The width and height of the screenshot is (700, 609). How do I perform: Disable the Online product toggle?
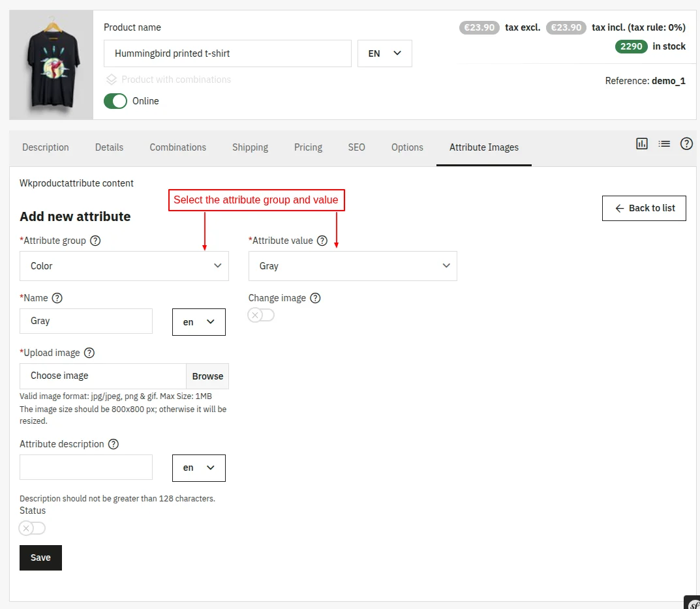click(x=115, y=101)
